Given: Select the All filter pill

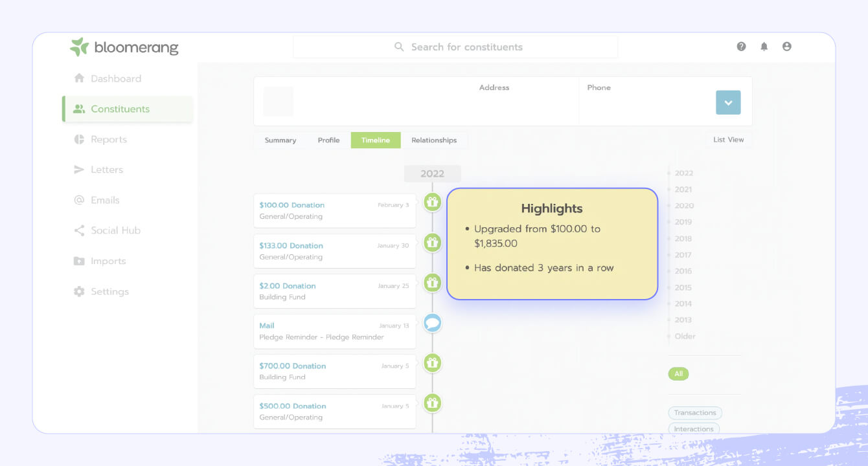Looking at the screenshot, I should pos(678,373).
